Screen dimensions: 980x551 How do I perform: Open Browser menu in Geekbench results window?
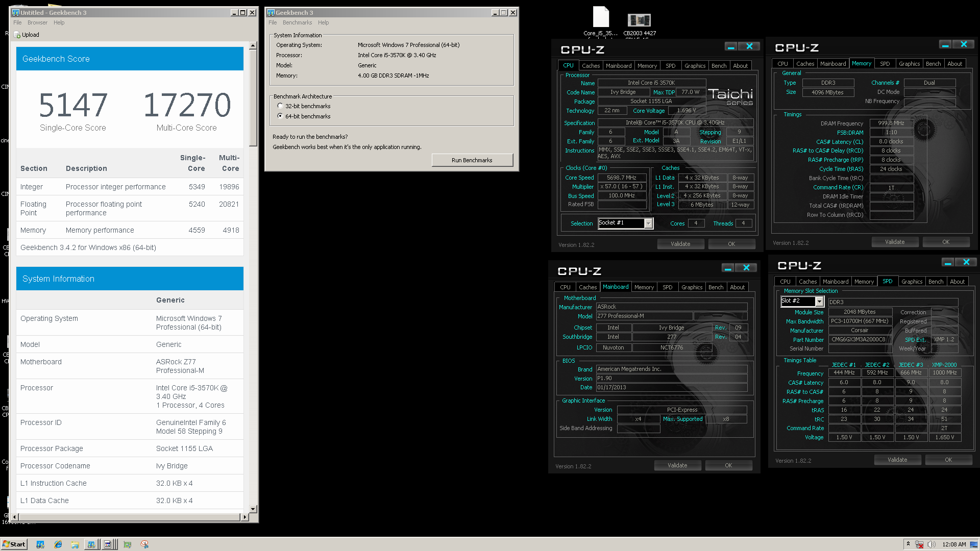click(37, 22)
